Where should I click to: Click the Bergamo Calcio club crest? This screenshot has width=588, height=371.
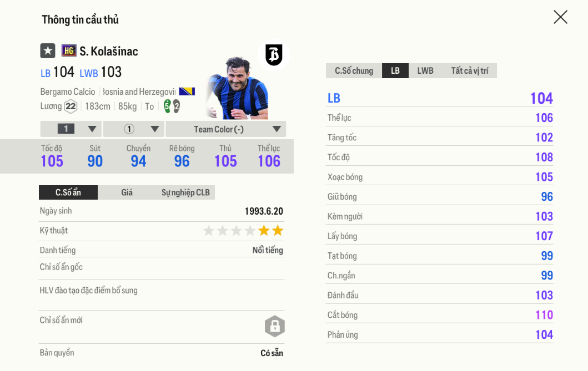(274, 55)
